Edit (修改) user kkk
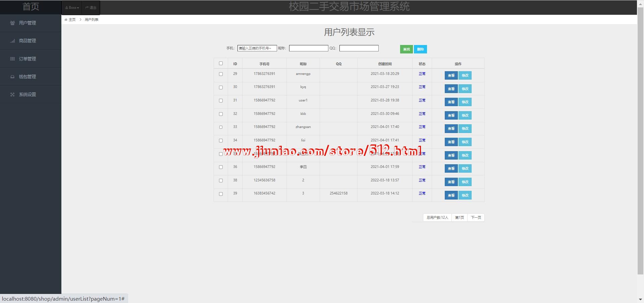 point(465,115)
